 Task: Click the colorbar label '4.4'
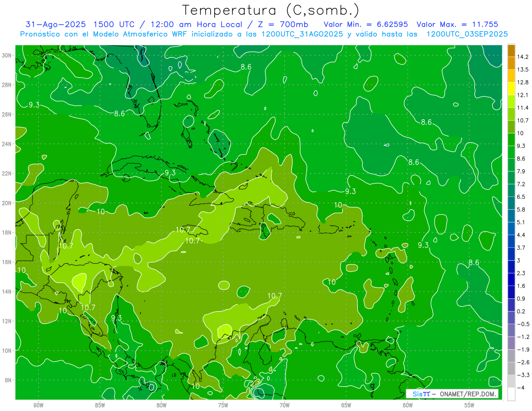pos(521,235)
